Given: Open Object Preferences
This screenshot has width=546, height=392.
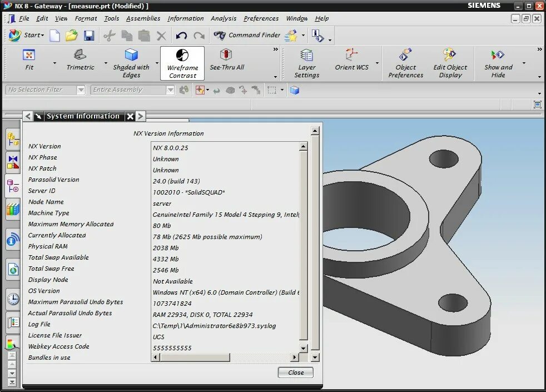Looking at the screenshot, I should 406,63.
